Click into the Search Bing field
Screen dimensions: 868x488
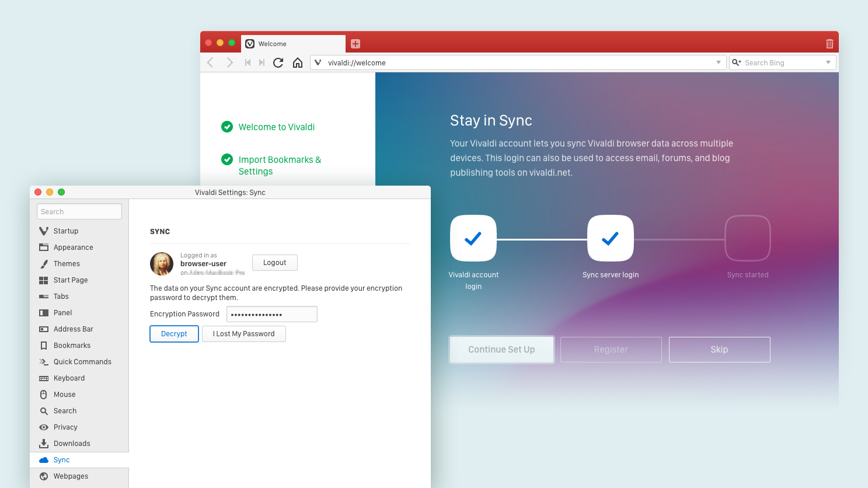782,62
